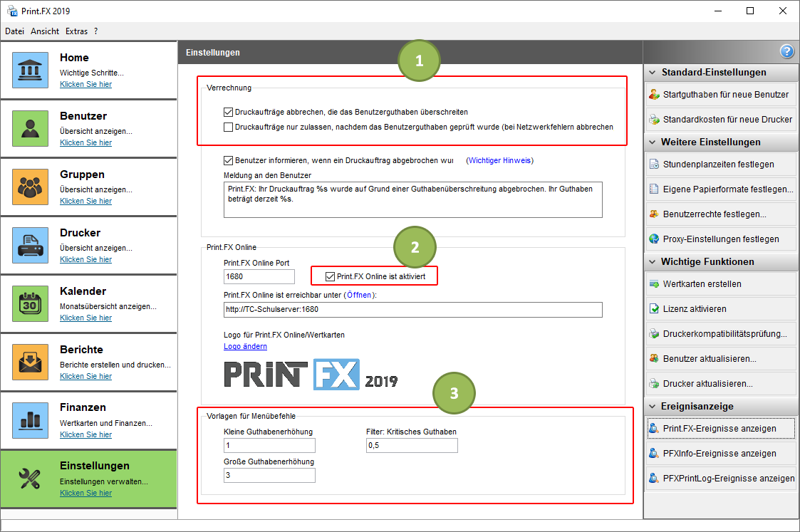Screen dimensions: 800x532
Task: Click the Kleine Guthabenerhöhung field
Action: click(269, 445)
